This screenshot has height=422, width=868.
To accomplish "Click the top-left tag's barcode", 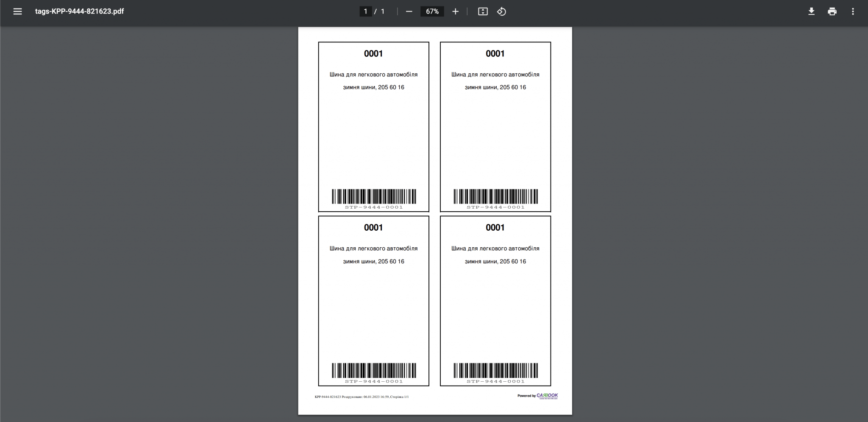I will tap(374, 197).
